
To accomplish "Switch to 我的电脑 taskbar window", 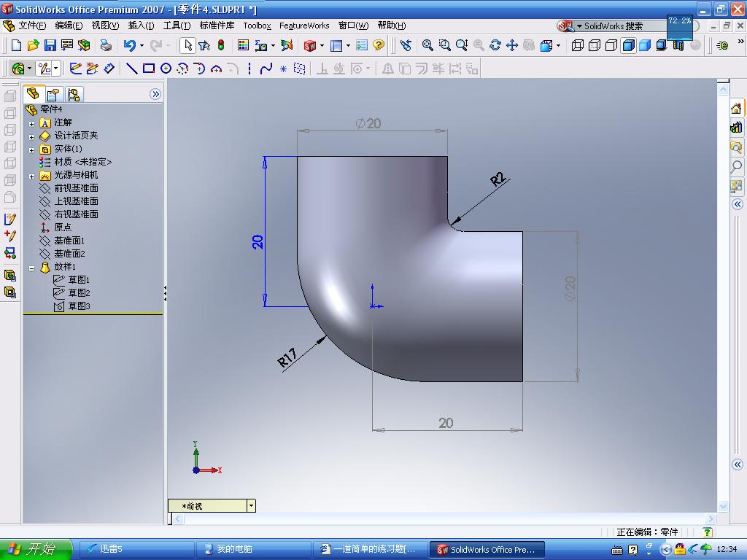I will (x=253, y=549).
